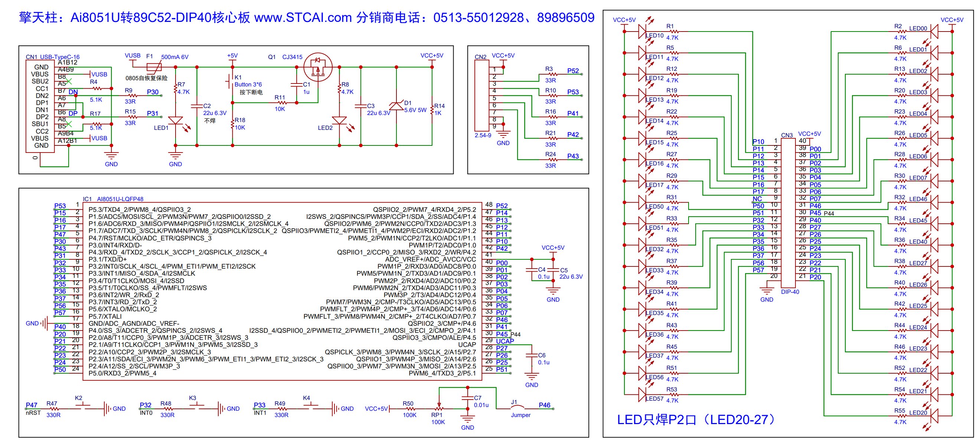Viewport: 980px width, 443px height.
Task: Click the R47 330R resistor symbol
Action: (x=54, y=409)
